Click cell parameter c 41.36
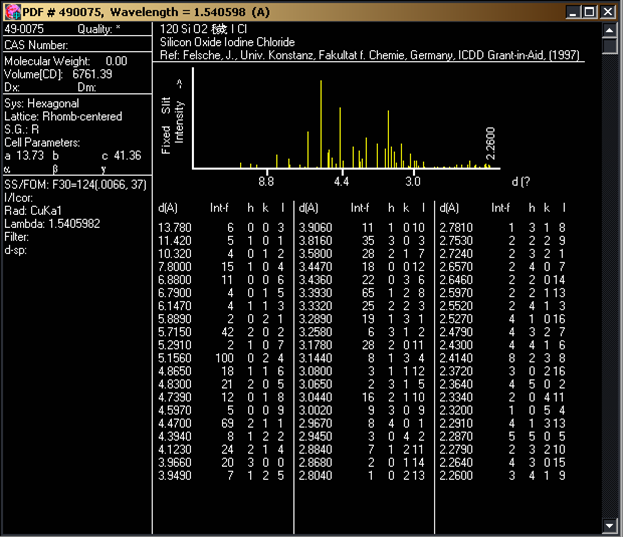623x537 pixels. tap(121, 156)
